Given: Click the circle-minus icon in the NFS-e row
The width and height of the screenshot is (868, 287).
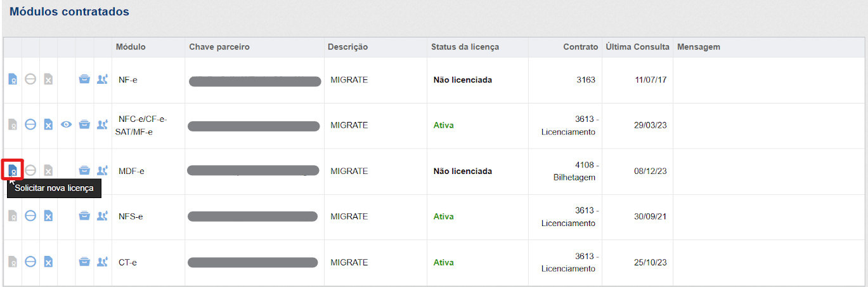Looking at the screenshot, I should point(30,216).
